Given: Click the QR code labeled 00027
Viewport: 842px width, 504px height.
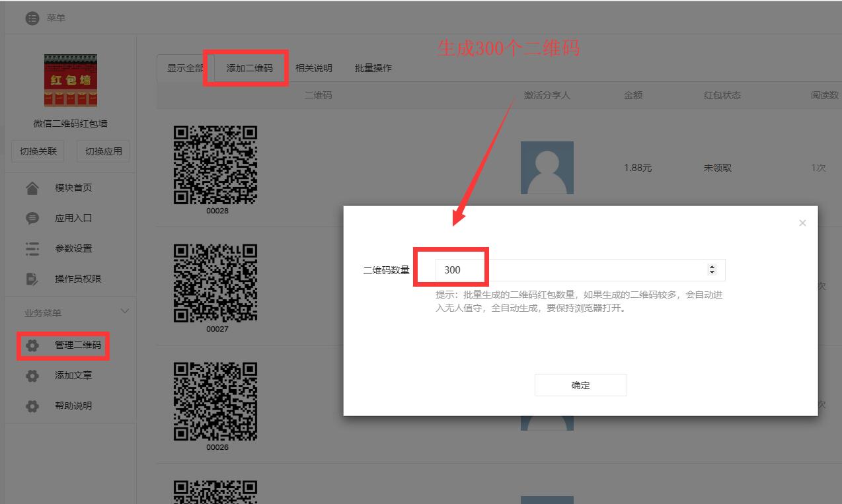Looking at the screenshot, I should tap(215, 283).
